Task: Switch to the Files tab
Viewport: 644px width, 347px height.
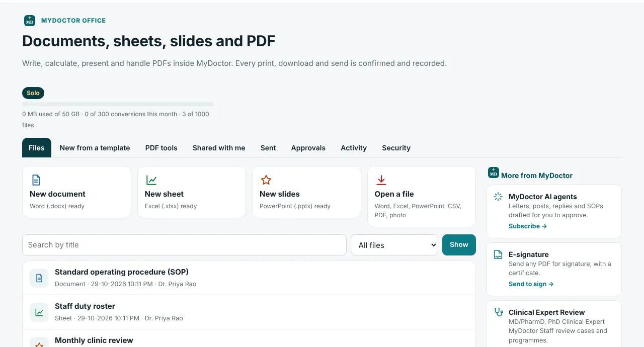Action: tap(37, 148)
